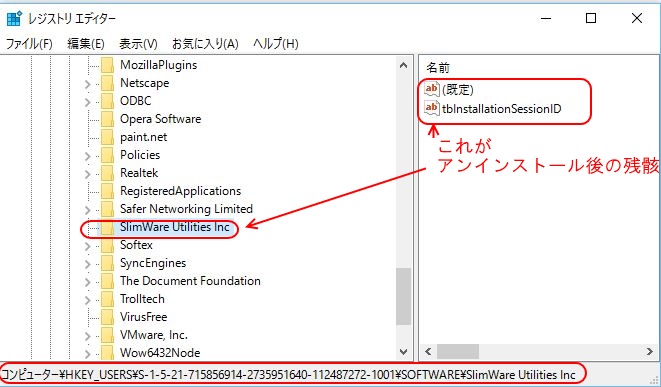Select the (既定) value name
This screenshot has height=387, width=661.
458,90
